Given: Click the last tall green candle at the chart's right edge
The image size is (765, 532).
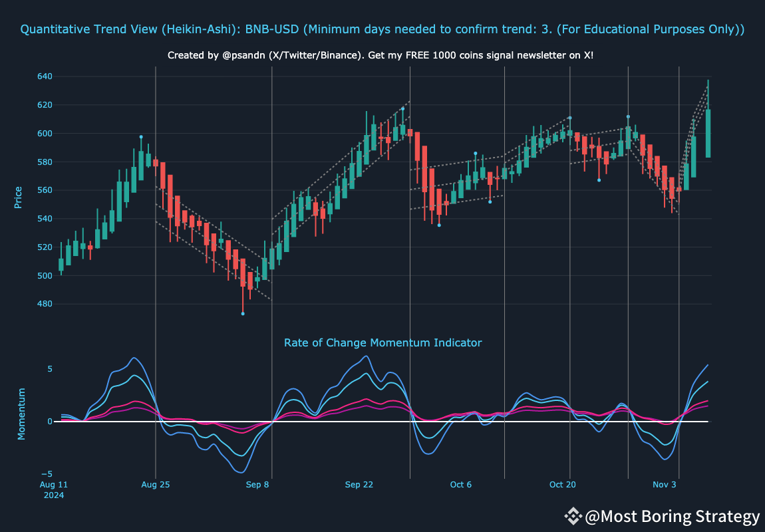Looking at the screenshot, I should (x=708, y=133).
